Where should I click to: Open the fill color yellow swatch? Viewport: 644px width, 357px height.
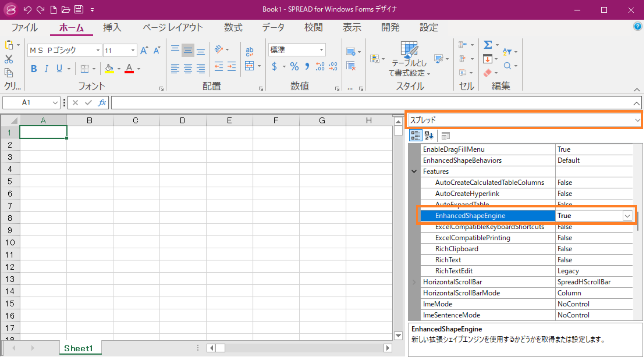(x=109, y=68)
